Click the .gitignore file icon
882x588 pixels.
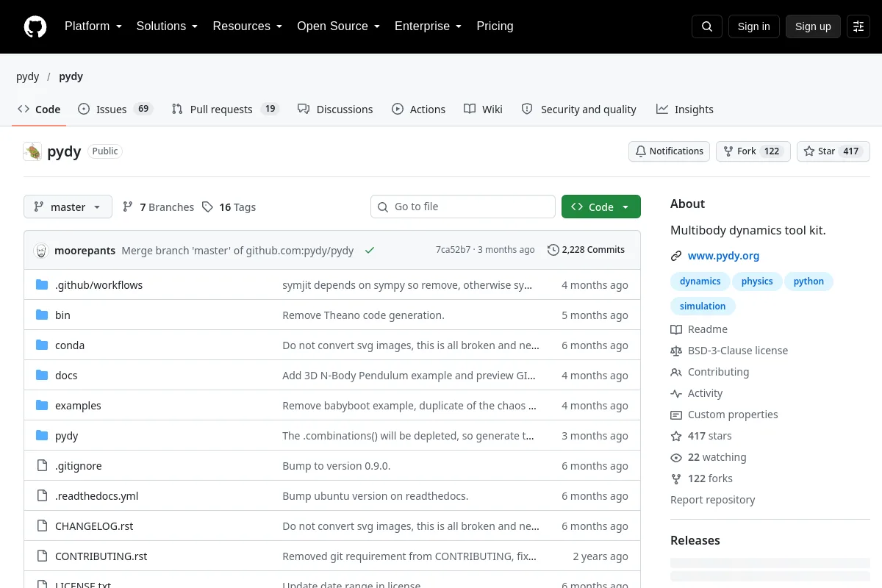42,466
